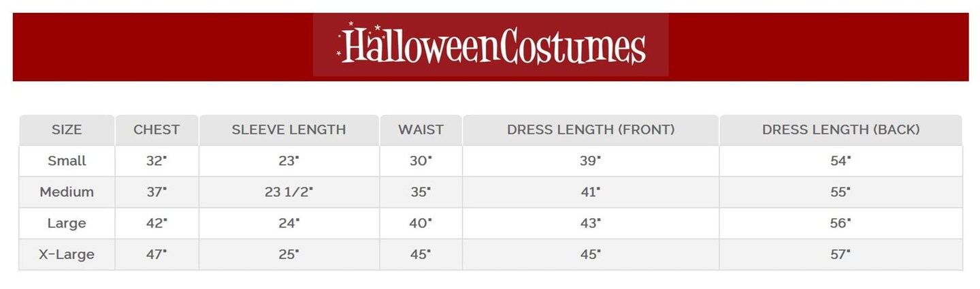The image size is (980, 289).
Task: Click the SIZE column header
Action: tap(67, 130)
